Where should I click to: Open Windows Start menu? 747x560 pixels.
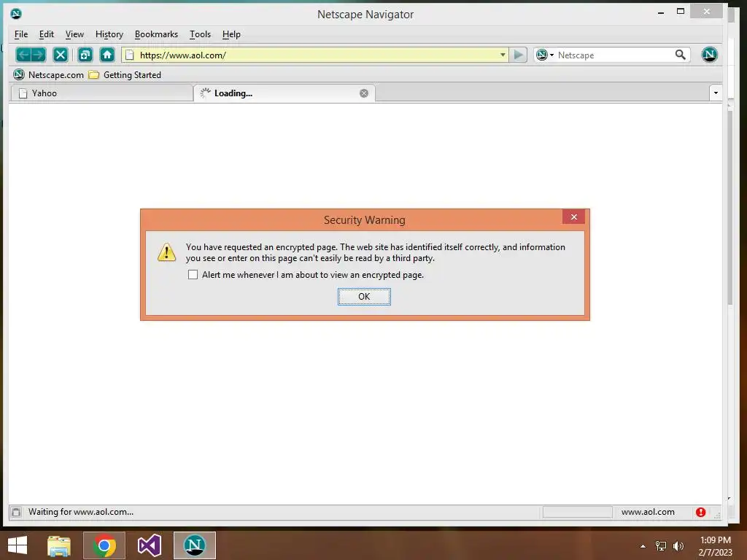tap(18, 545)
